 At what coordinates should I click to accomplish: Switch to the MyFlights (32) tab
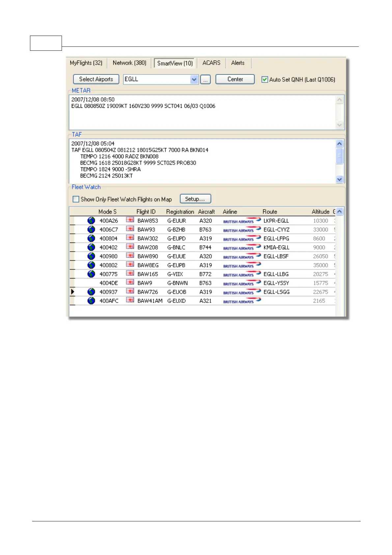pos(86,63)
